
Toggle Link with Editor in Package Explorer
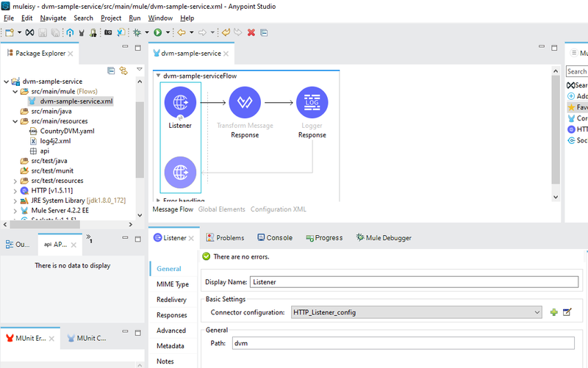(x=123, y=71)
